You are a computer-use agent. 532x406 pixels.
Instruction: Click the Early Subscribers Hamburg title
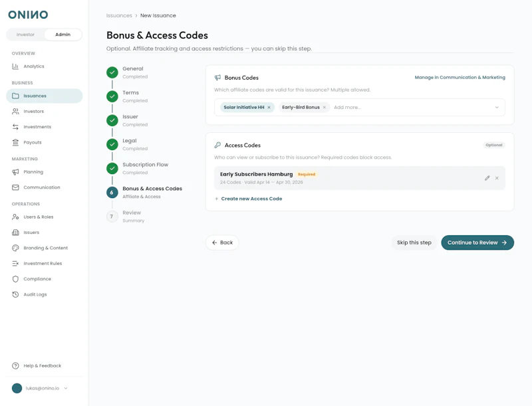(x=256, y=174)
